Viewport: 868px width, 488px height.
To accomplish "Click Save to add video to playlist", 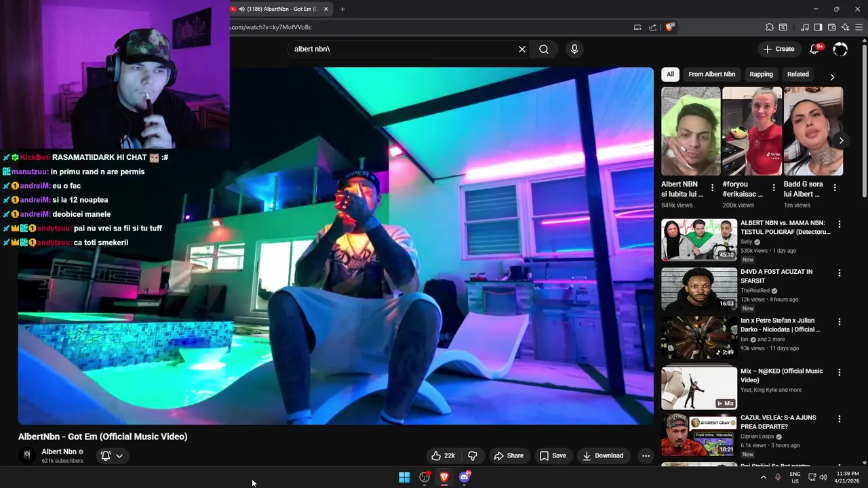I will pyautogui.click(x=553, y=455).
